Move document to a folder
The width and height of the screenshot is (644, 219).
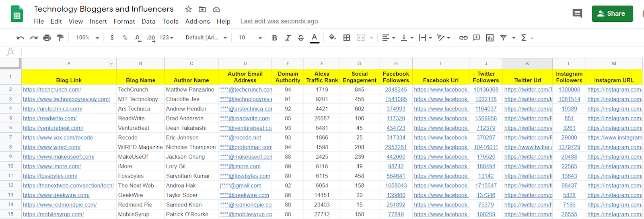pyautogui.click(x=202, y=9)
